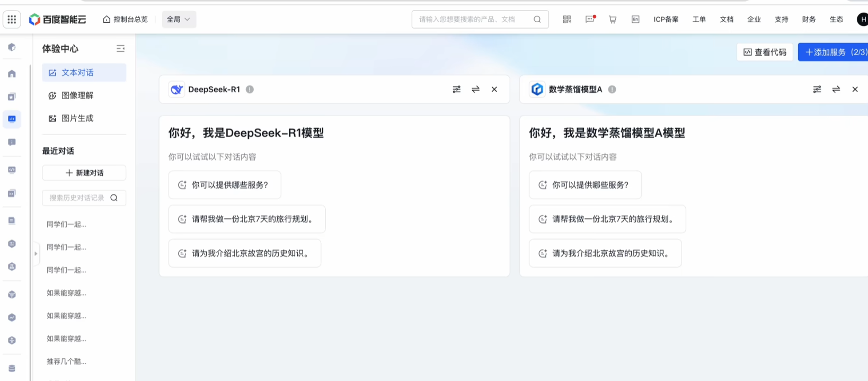Expand the left rail arrow handle
Viewport: 868px width, 381px height.
36,254
